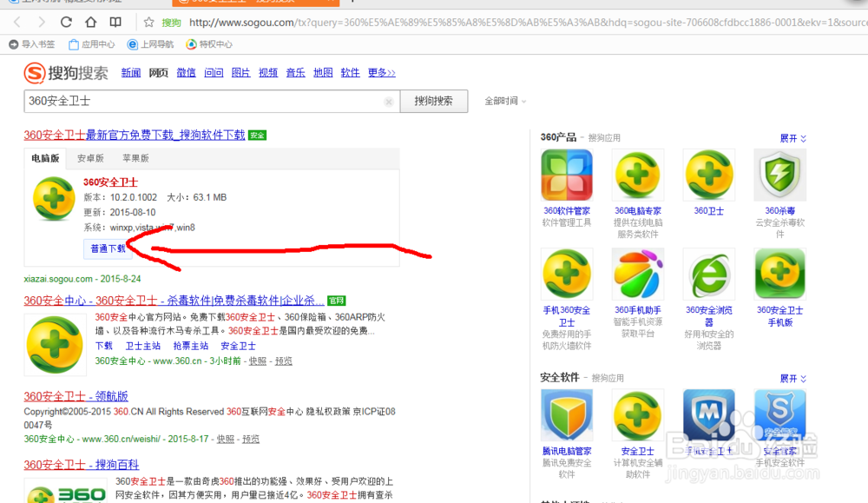Click the browser back arrow

point(17,23)
